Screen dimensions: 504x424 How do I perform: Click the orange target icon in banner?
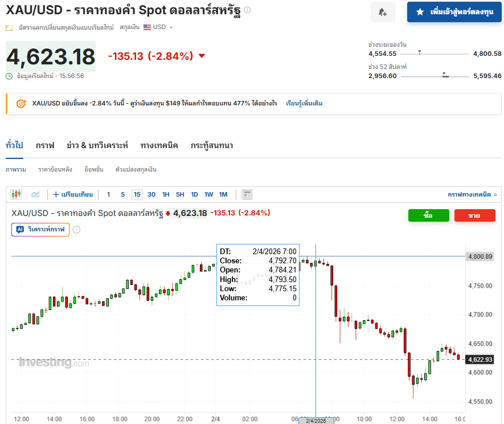coord(21,104)
